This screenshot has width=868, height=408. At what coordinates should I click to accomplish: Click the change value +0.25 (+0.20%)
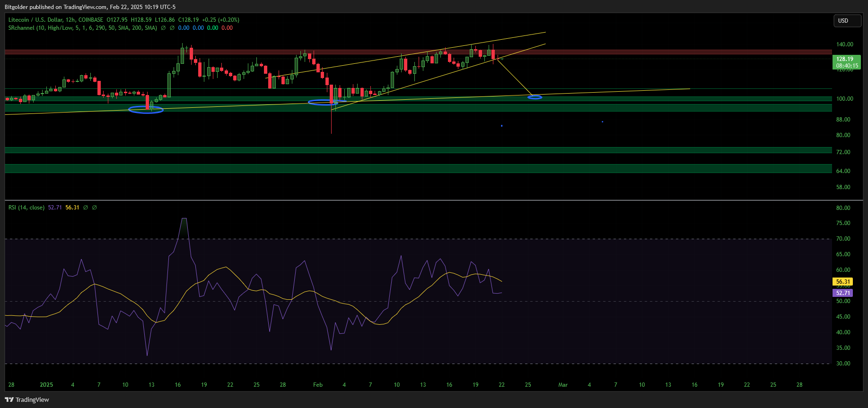coord(220,20)
